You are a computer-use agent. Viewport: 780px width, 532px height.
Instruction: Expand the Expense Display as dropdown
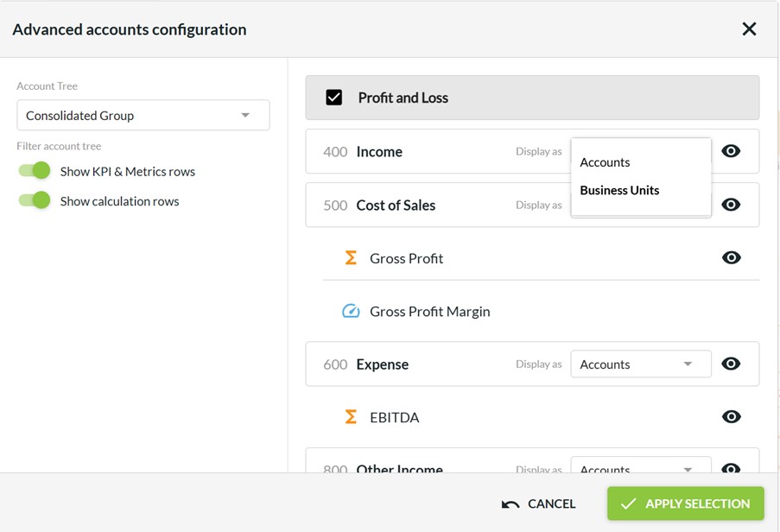point(640,364)
